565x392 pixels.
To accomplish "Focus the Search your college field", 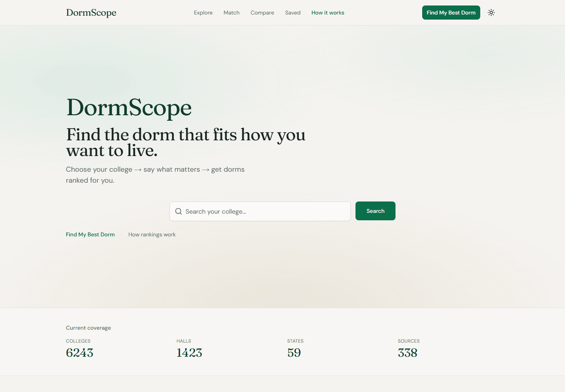I will pos(260,211).
